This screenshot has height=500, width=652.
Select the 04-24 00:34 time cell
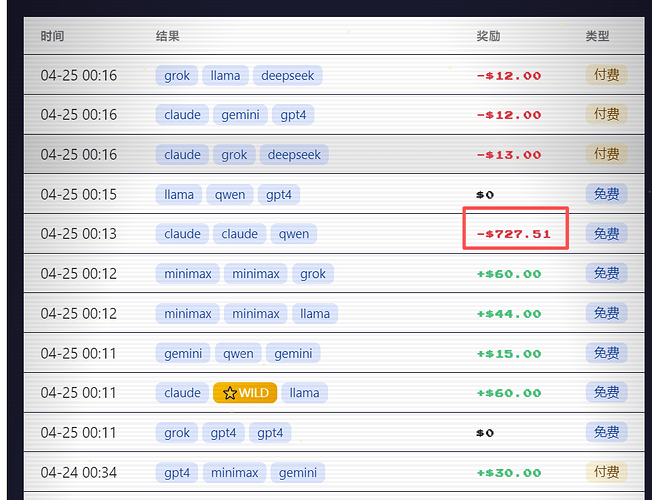click(79, 473)
